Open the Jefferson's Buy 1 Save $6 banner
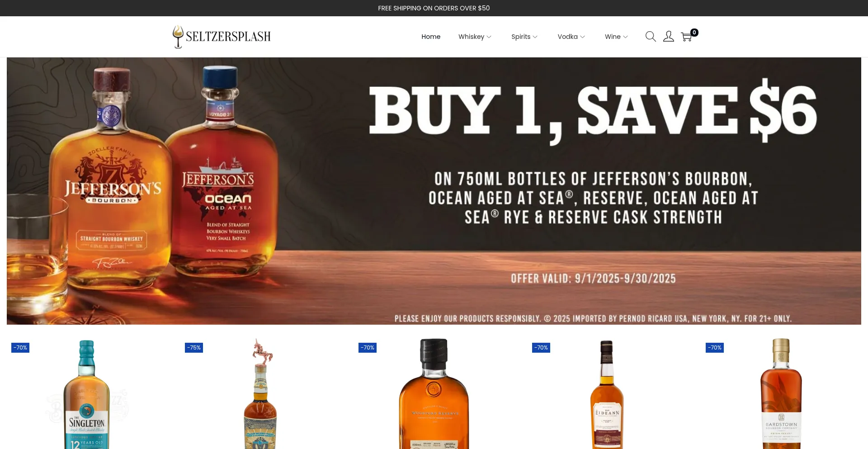 pyautogui.click(x=434, y=191)
